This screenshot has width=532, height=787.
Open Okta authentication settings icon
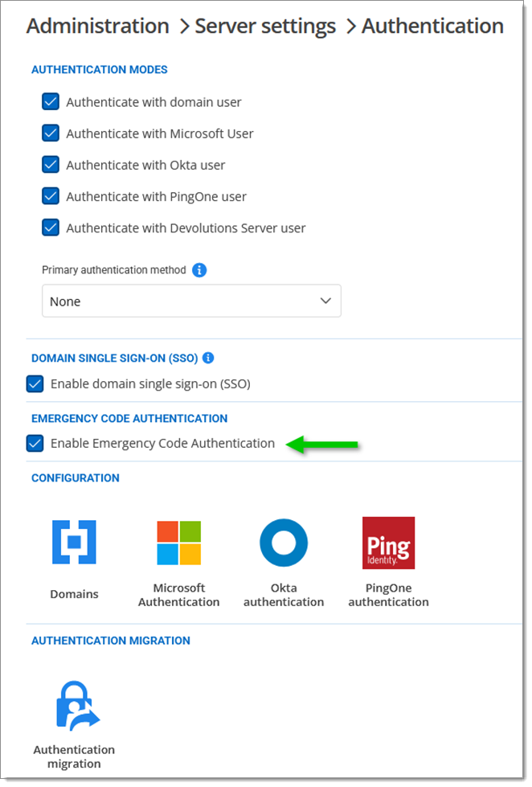coord(283,543)
